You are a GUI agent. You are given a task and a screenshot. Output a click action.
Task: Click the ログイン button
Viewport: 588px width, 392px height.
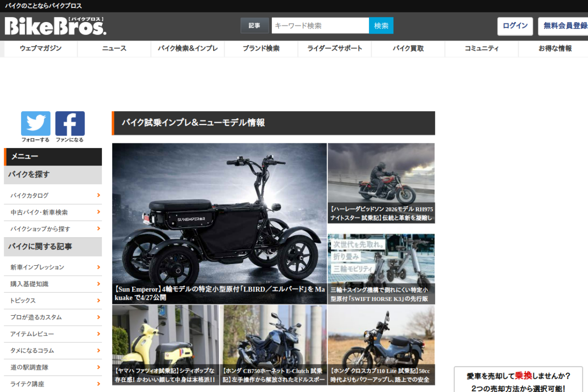(515, 26)
